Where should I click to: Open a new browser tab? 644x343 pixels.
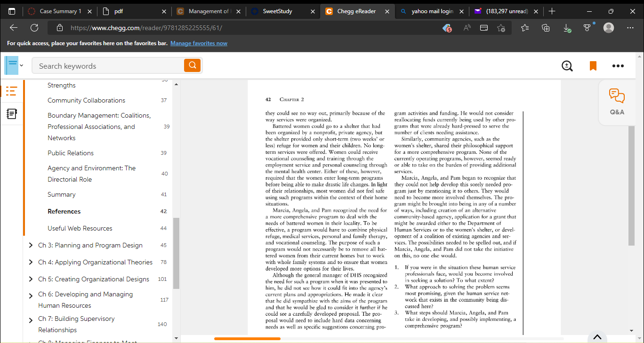coord(552,11)
